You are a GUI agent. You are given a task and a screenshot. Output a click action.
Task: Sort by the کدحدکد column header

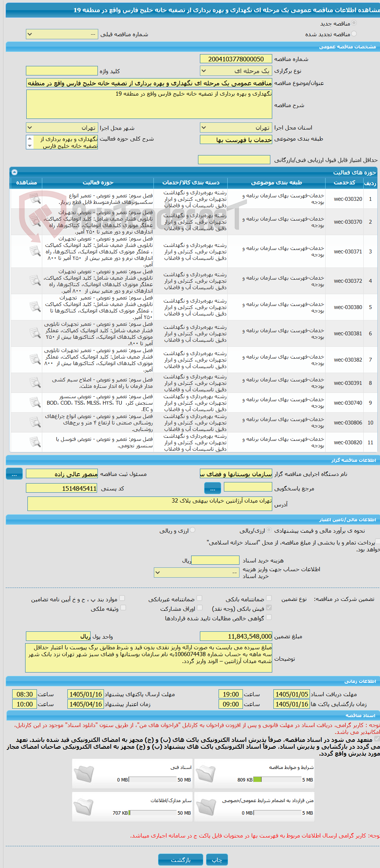coord(345,183)
